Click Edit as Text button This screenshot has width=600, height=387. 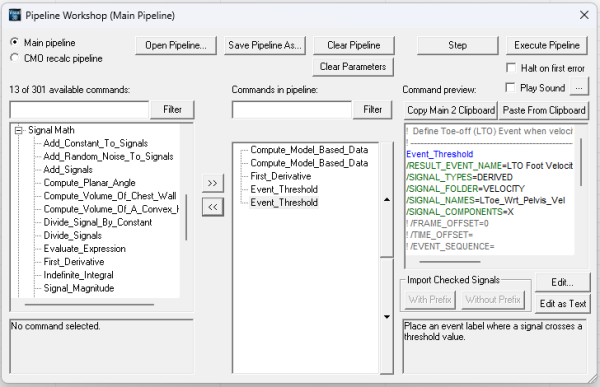coord(562,304)
